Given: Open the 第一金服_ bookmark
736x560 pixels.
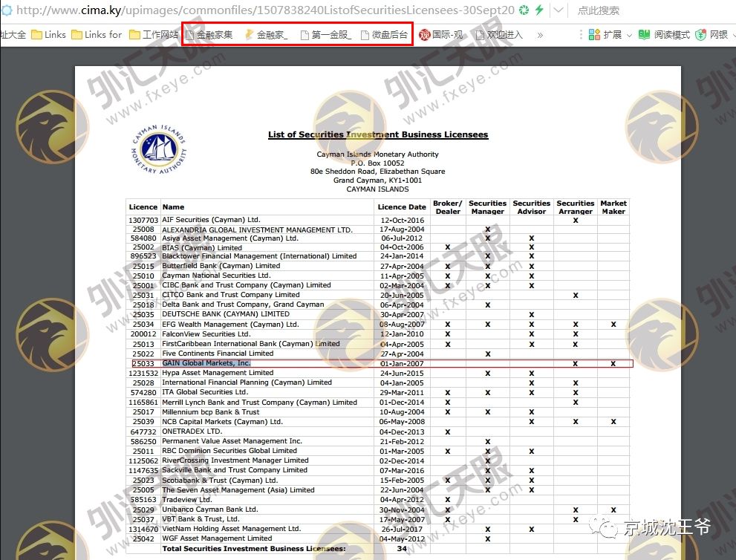Looking at the screenshot, I should click(326, 35).
